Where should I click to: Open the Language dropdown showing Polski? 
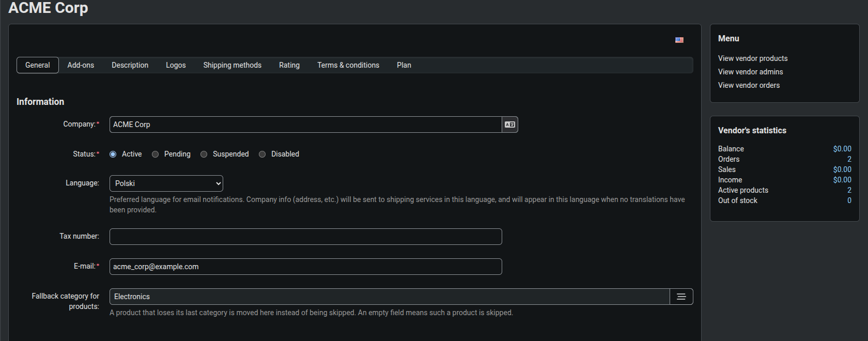tap(166, 183)
